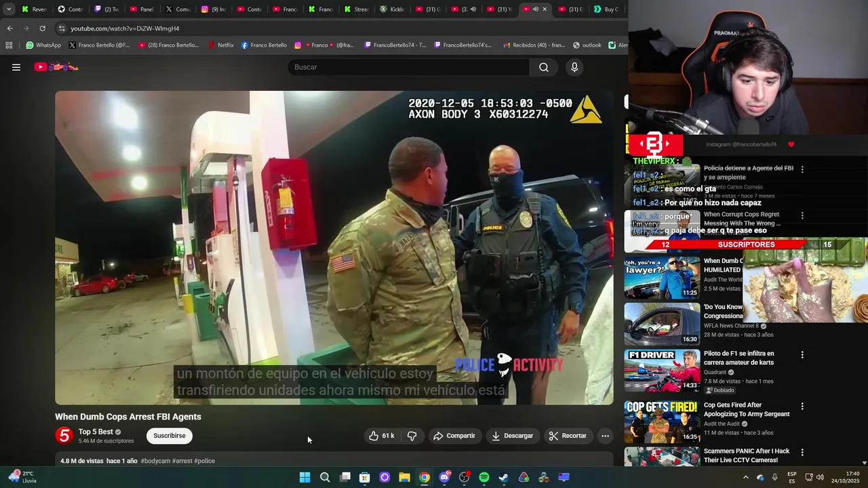
Task: Go back with browser back arrow
Action: [9, 28]
